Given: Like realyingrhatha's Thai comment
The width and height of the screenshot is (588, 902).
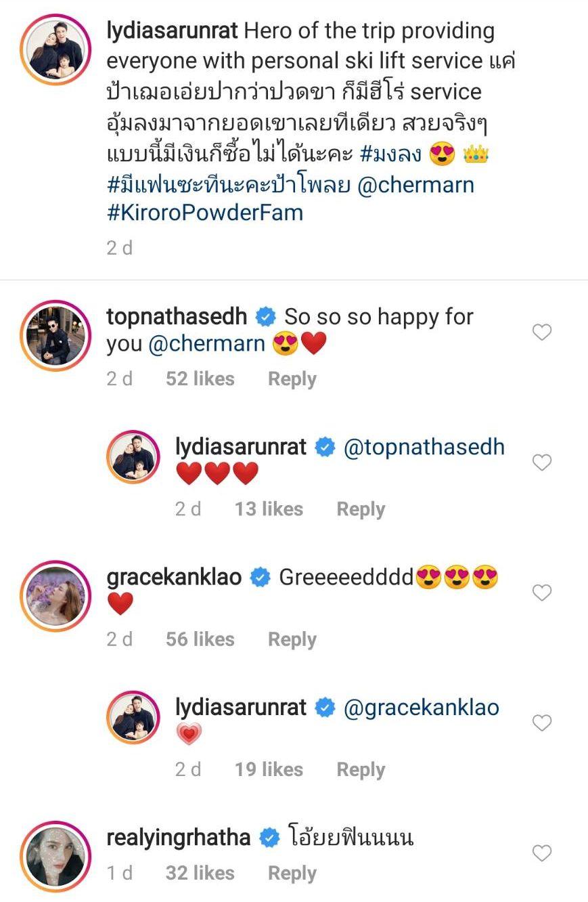Looking at the screenshot, I should point(542,853).
